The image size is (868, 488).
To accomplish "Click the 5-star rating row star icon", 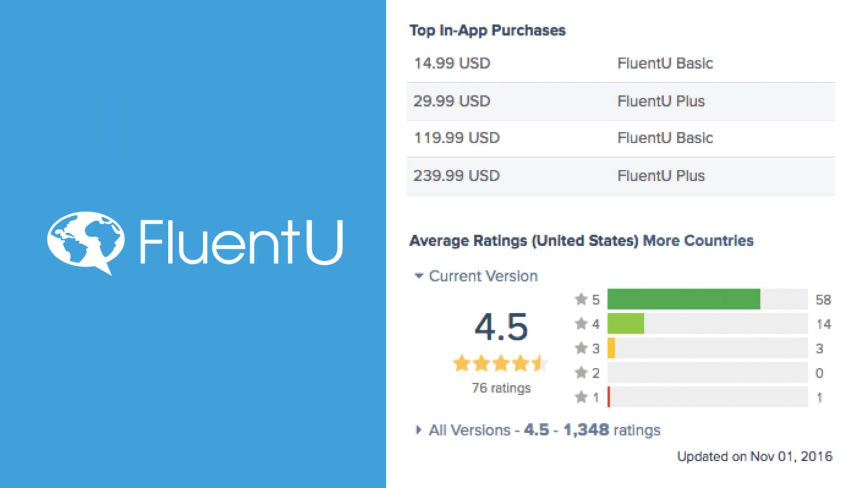I will (x=581, y=299).
